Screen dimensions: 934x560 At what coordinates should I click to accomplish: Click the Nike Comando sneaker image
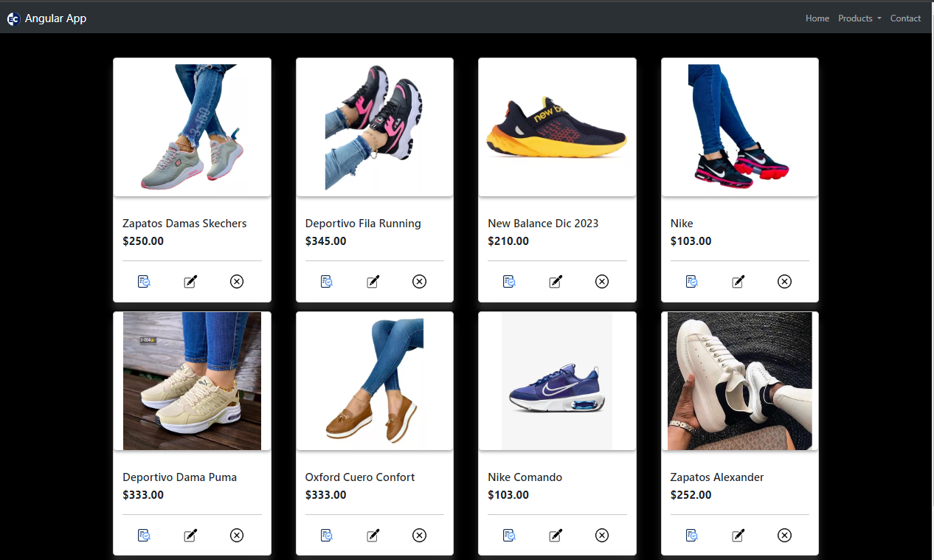pyautogui.click(x=557, y=381)
